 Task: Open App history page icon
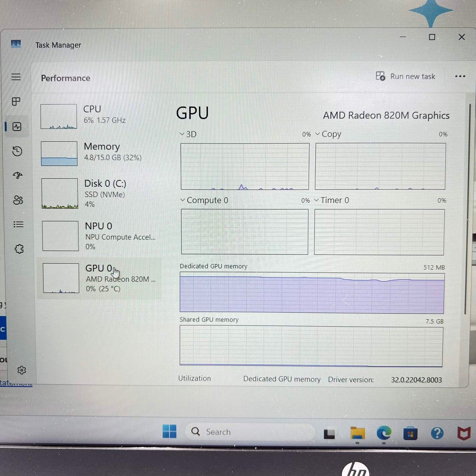pyautogui.click(x=17, y=151)
